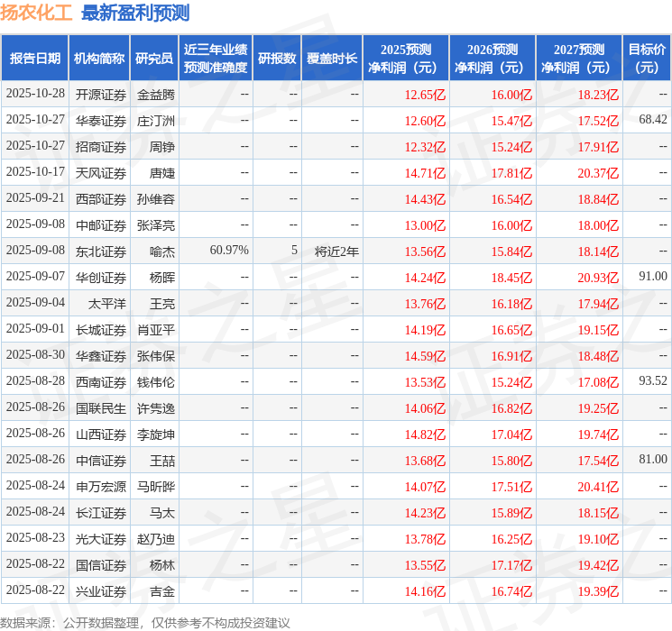Click the 数据来源 footer note
The image size is (672, 631).
tap(145, 622)
